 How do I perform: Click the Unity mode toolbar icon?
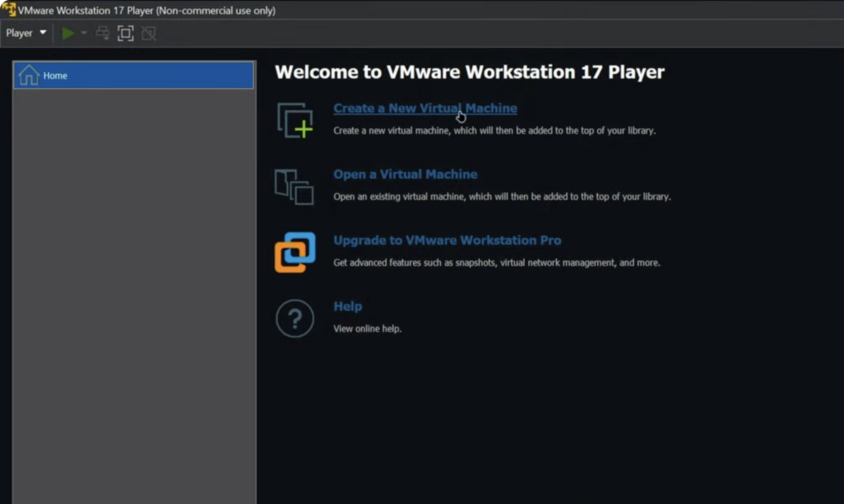pos(149,33)
